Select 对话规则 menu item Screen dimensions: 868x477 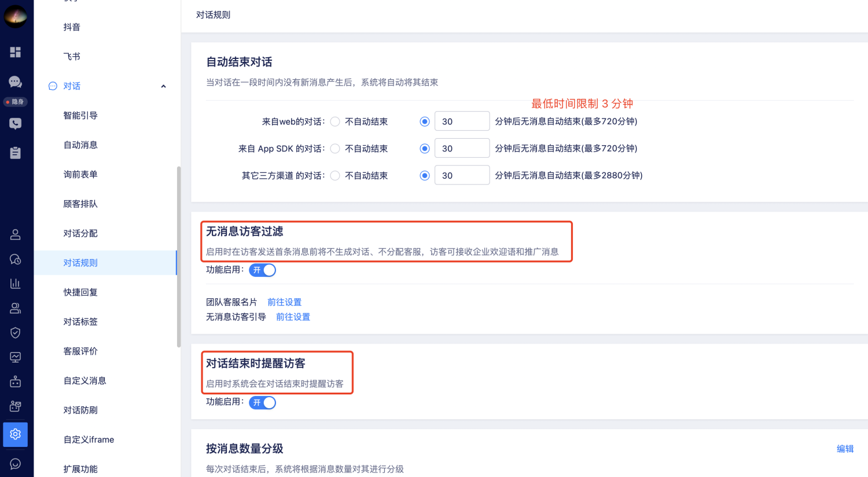105,263
